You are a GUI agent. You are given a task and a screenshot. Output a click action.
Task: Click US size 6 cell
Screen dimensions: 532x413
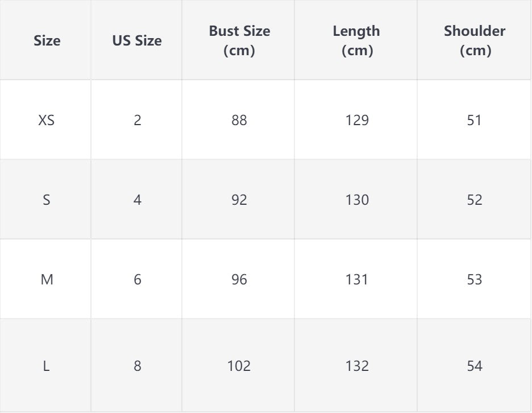coord(137,279)
